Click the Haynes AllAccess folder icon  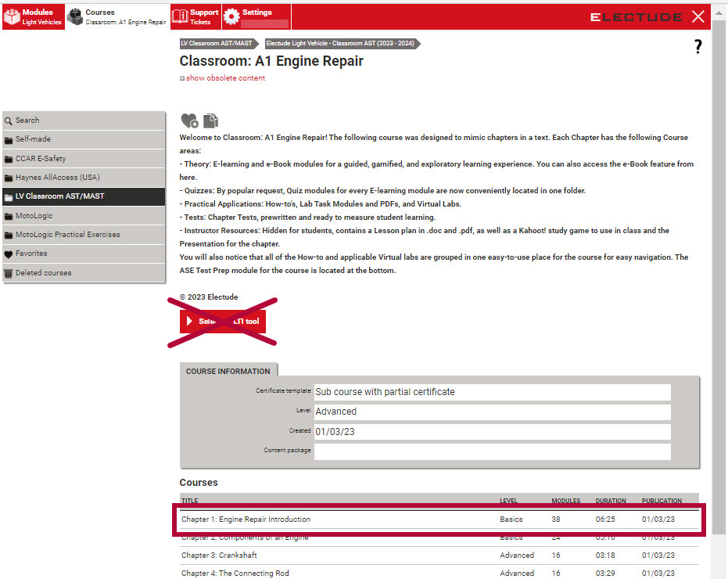[9, 178]
